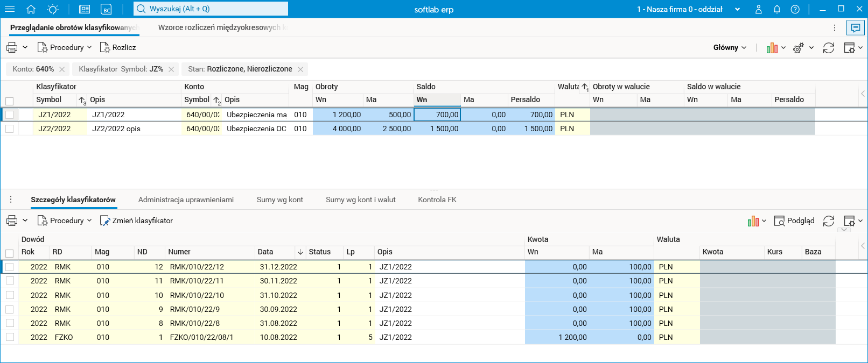Open the chat comments panel icon

[856, 28]
